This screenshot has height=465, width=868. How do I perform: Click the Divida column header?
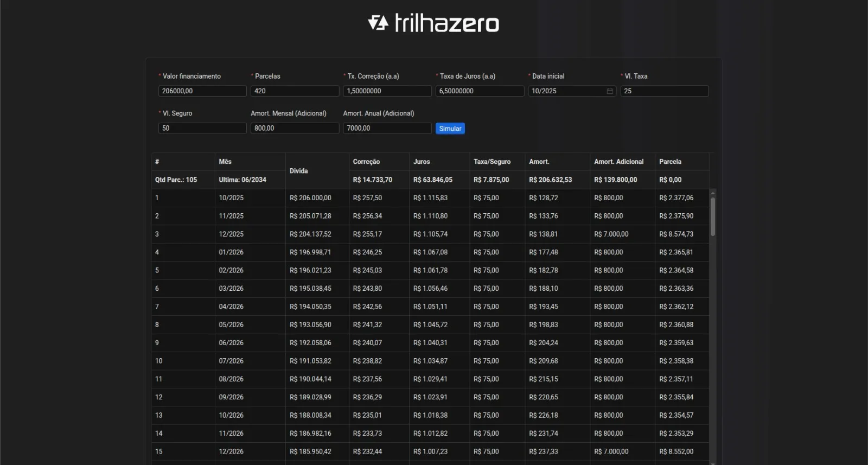299,171
